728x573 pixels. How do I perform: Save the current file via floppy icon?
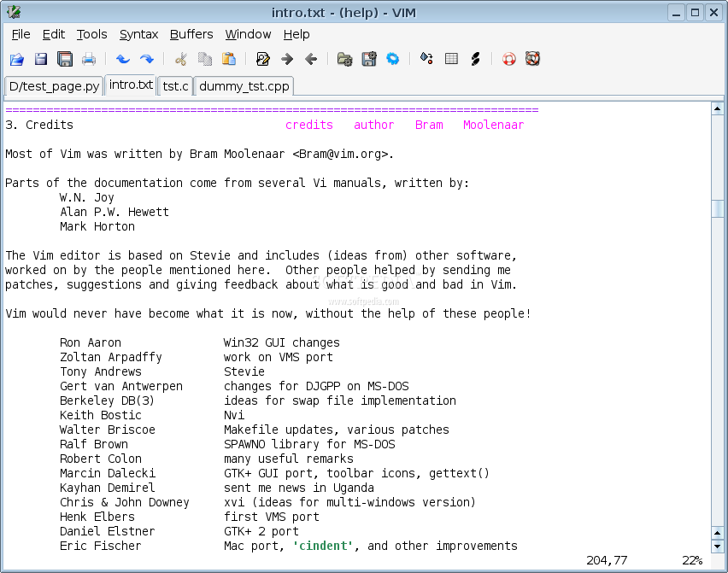pyautogui.click(x=41, y=59)
